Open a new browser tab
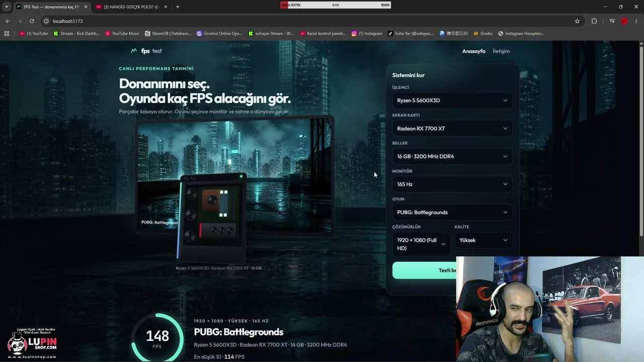The width and height of the screenshot is (644, 362). pos(178,7)
